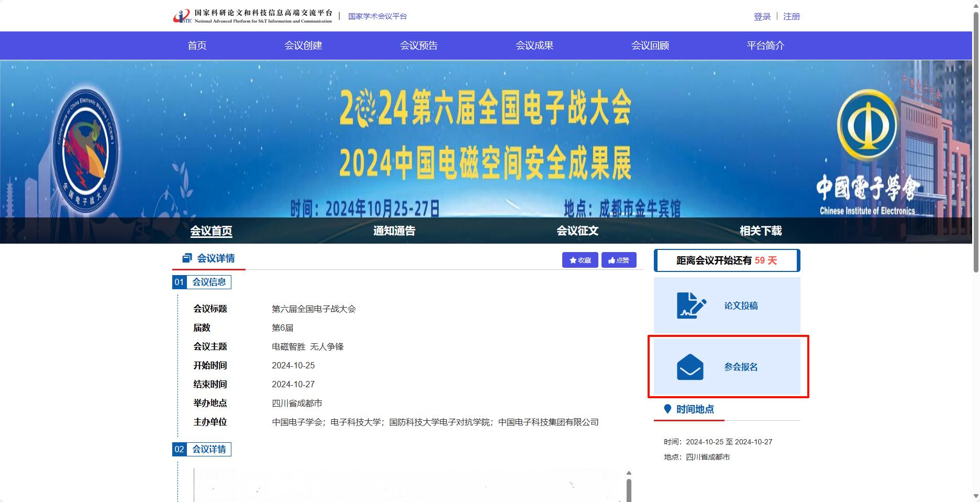Click the 注册 link
This screenshot has height=502, width=980.
click(792, 16)
